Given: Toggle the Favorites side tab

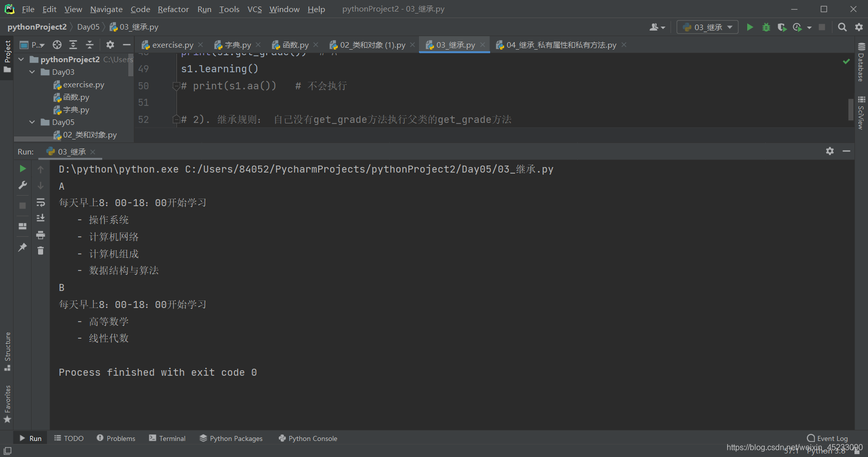Looking at the screenshot, I should pyautogui.click(x=7, y=404).
